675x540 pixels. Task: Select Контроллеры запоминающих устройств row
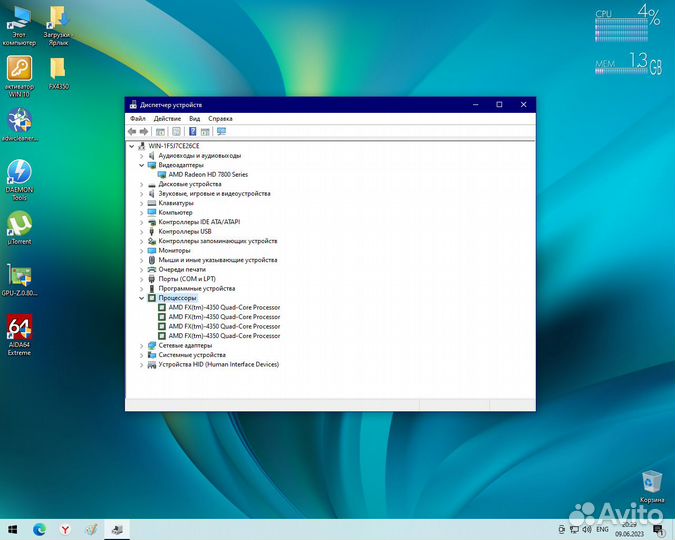point(218,241)
